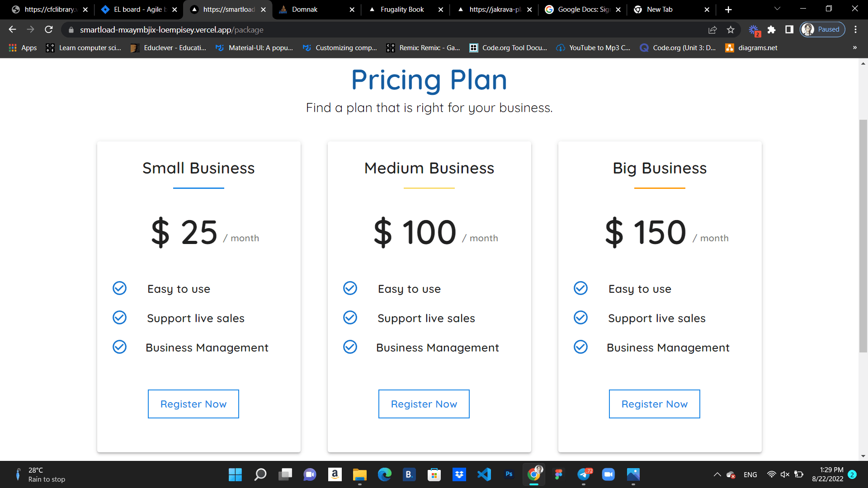Open the Chrome side panel icon
This screenshot has width=868, height=488.
(x=789, y=30)
